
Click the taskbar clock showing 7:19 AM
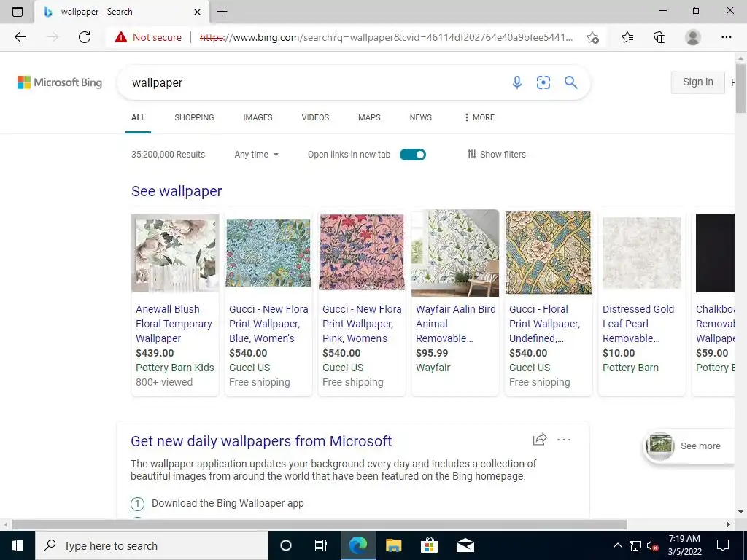684,545
